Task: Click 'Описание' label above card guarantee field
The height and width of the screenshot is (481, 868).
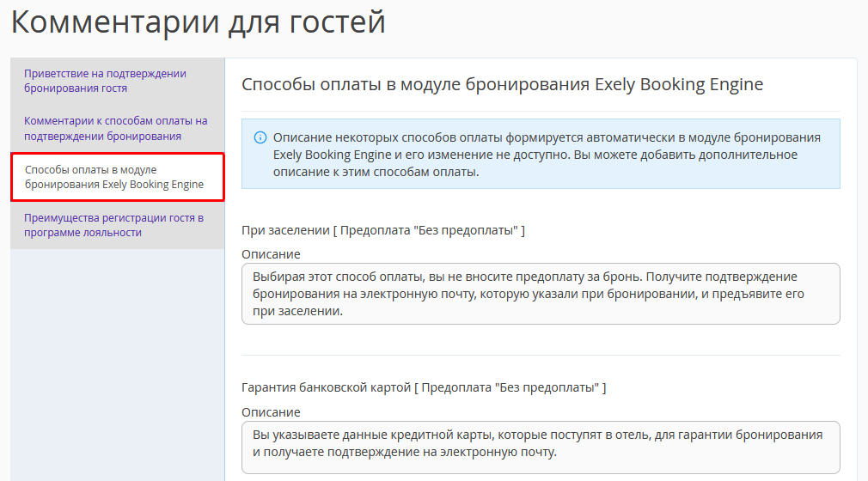Action: pyautogui.click(x=271, y=412)
